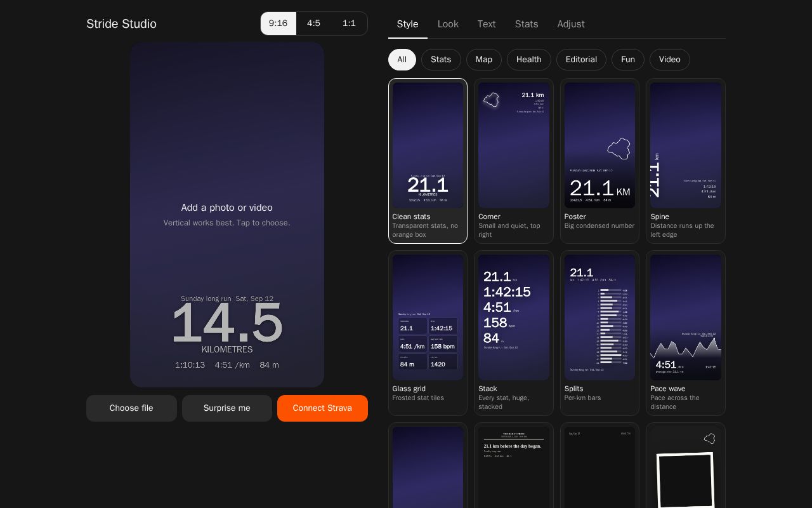Screen dimensions: 812x508
Task: Choose the Spine style card
Action: (x=686, y=161)
